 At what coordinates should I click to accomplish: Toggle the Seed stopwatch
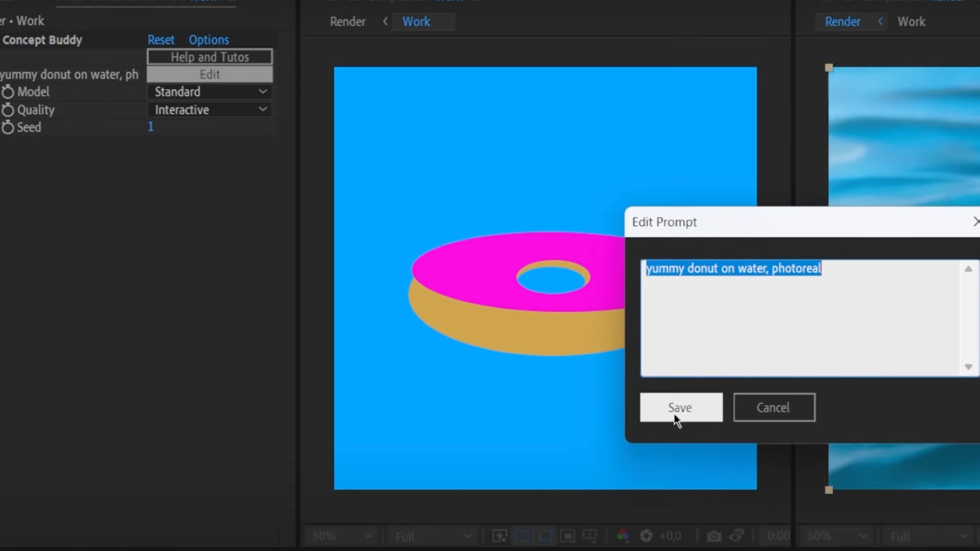click(x=8, y=128)
